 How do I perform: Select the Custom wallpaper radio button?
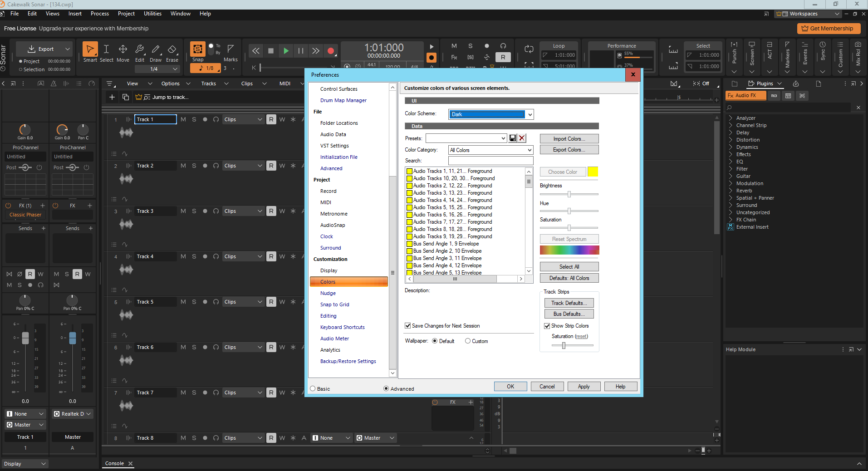(x=468, y=341)
